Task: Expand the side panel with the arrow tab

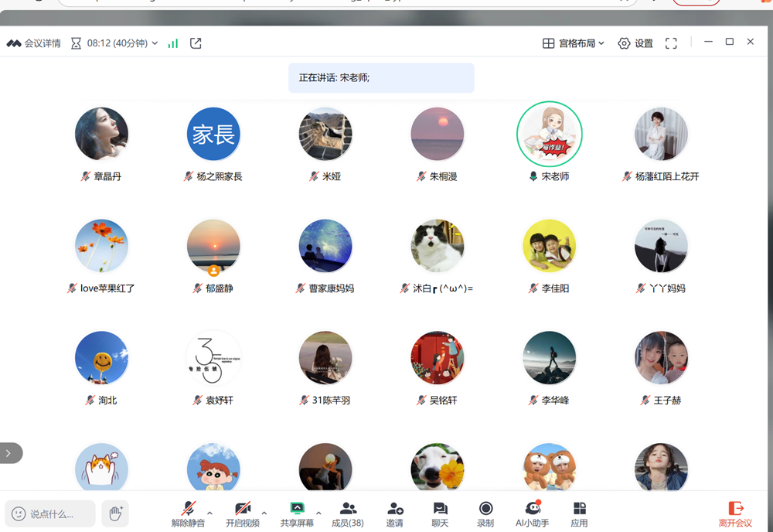Action: (10, 453)
